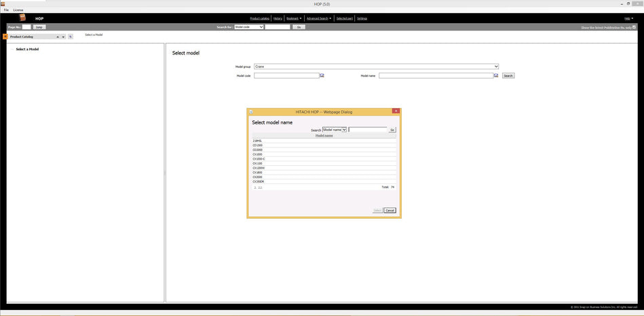Click the Page No. input field

[26, 27]
